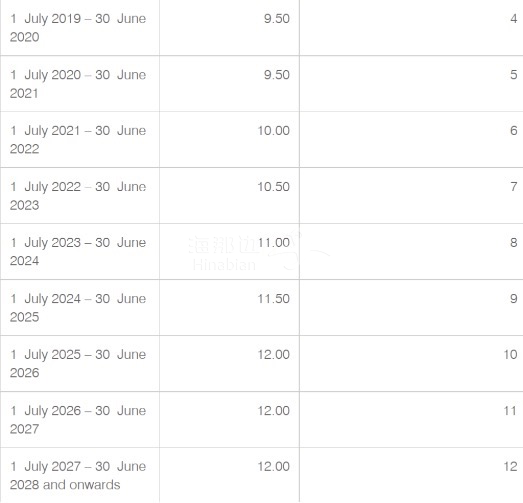Image resolution: width=523 pixels, height=503 pixels.
Task: Click the '1 July 2019 – 30 June 2020' cell
Action: click(78, 28)
